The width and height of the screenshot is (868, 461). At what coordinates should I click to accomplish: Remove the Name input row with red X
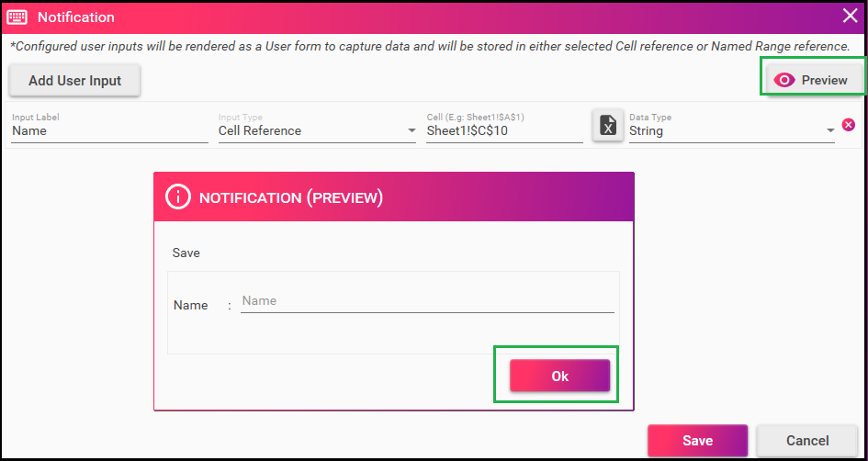coord(848,125)
